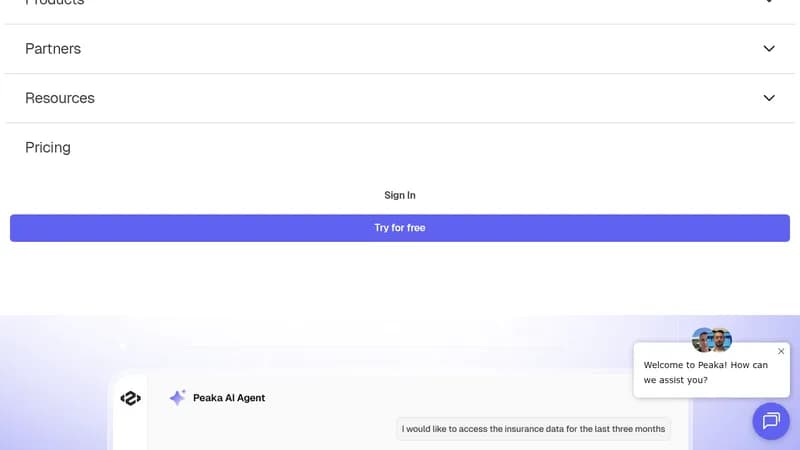Screen dimensions: 800x450
Task: Open the Resources menu label
Action: 60,98
